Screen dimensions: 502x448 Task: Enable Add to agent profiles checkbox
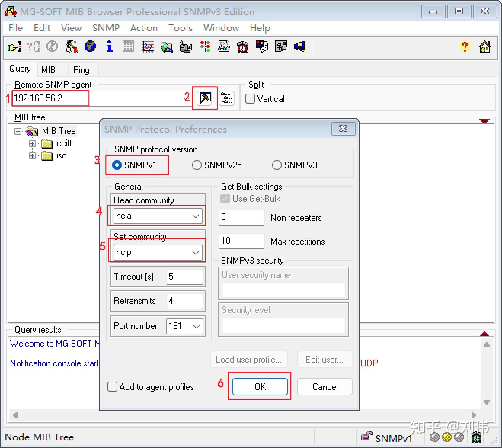point(112,387)
